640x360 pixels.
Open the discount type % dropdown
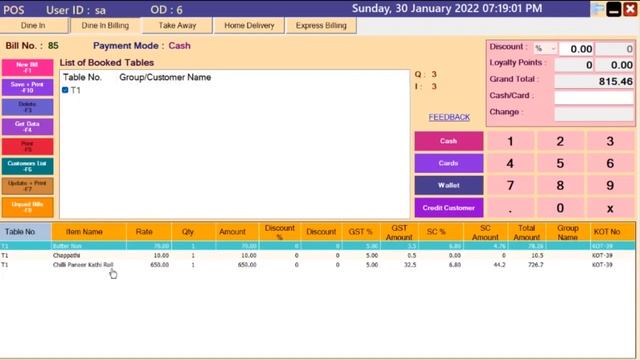click(x=545, y=49)
